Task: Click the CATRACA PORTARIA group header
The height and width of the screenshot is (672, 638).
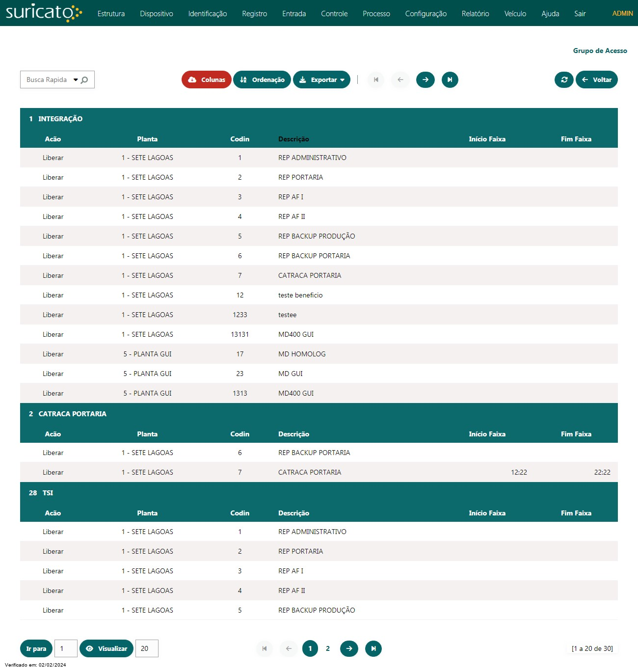Action: (x=319, y=414)
